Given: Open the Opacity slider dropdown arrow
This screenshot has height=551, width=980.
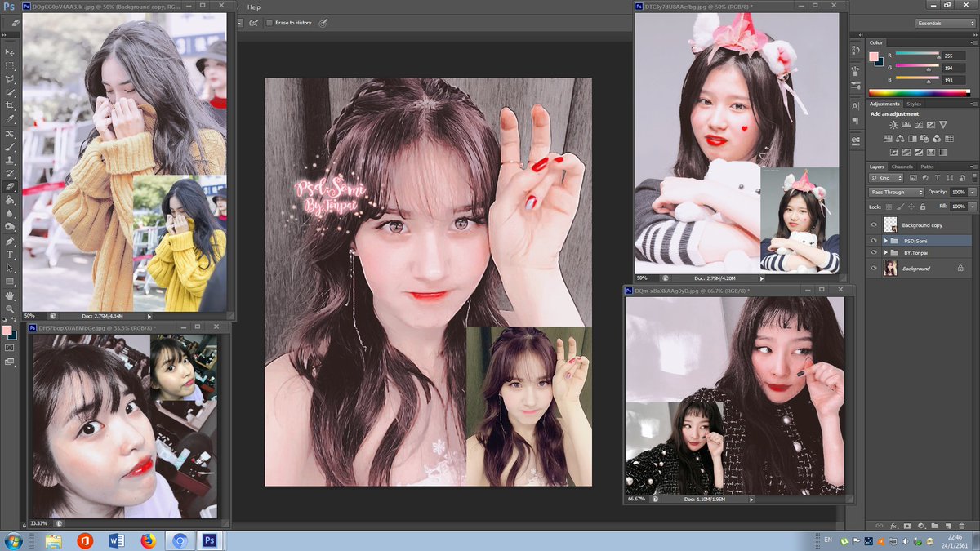Looking at the screenshot, I should [973, 192].
